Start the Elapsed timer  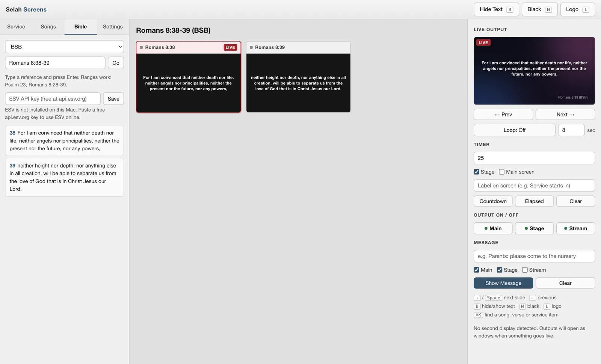[x=534, y=201]
